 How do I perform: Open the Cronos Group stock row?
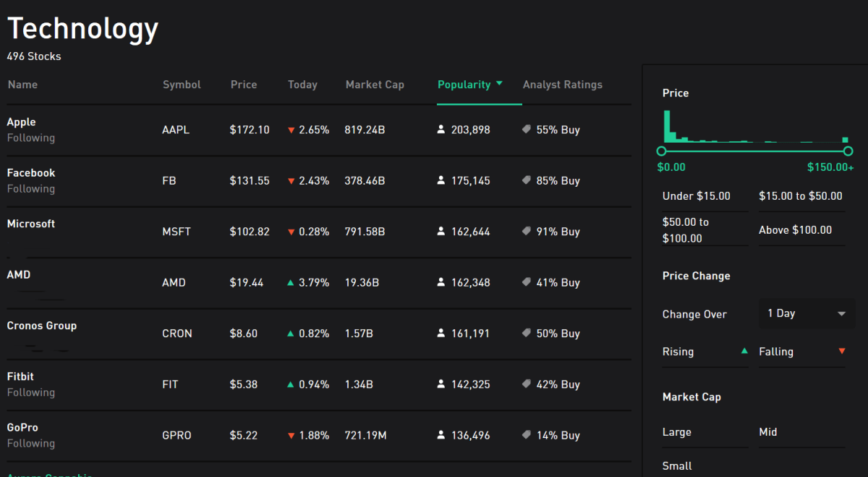pyautogui.click(x=42, y=326)
